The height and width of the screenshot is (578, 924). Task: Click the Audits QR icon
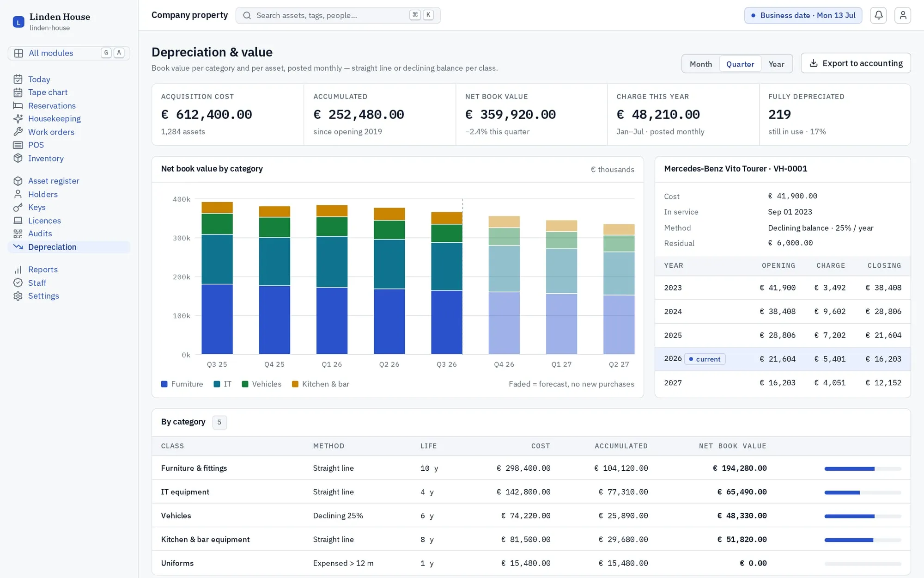click(x=18, y=234)
